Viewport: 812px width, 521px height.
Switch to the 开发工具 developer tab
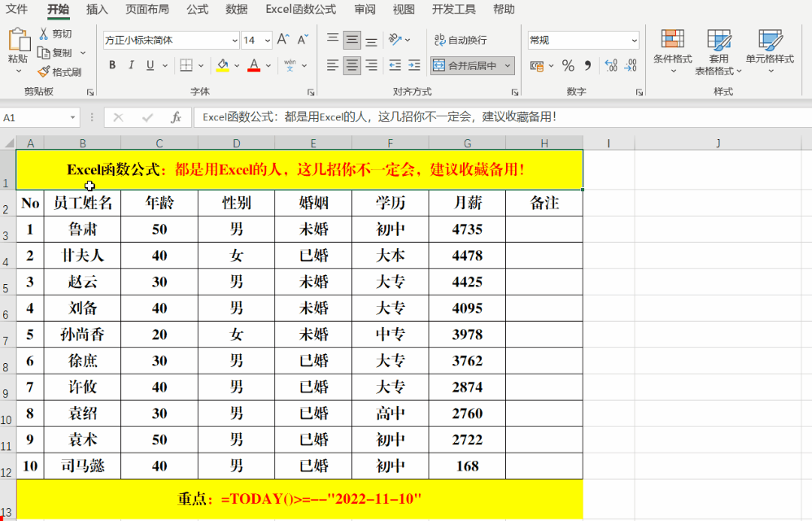[454, 9]
